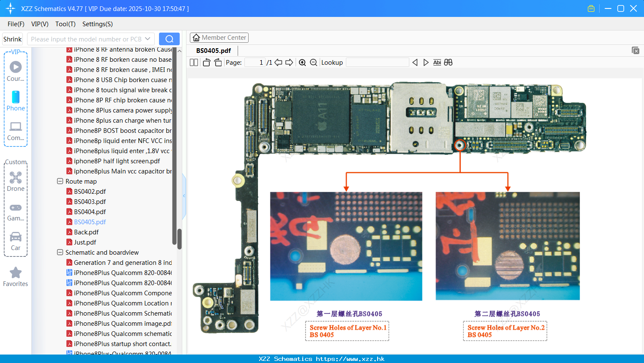
Task: Find next lookup match triangle
Action: (426, 63)
